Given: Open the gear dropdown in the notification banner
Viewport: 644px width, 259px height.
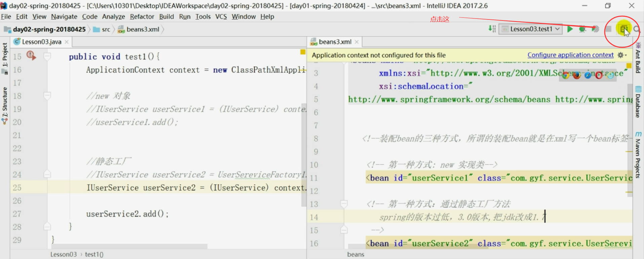Looking at the screenshot, I should point(622,55).
